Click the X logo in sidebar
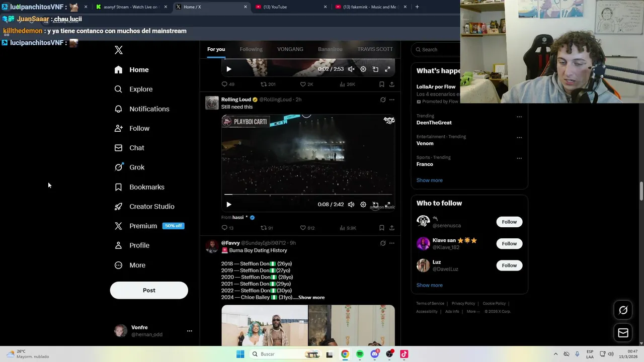Viewport: 644px width, 362px height. 119,50
